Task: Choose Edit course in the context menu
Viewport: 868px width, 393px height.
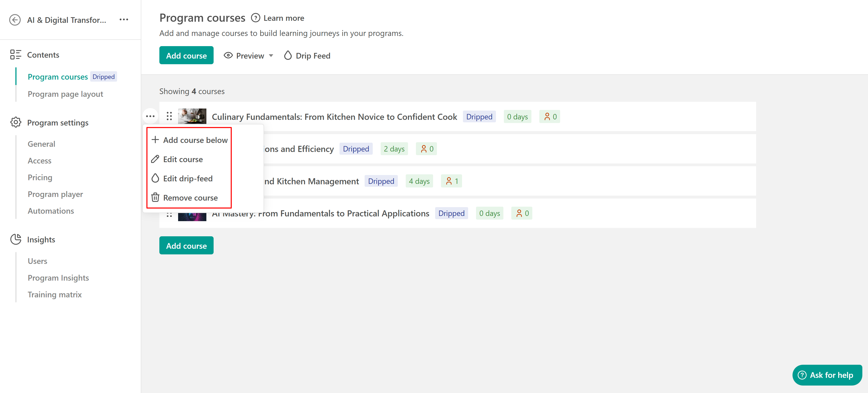Action: (183, 159)
